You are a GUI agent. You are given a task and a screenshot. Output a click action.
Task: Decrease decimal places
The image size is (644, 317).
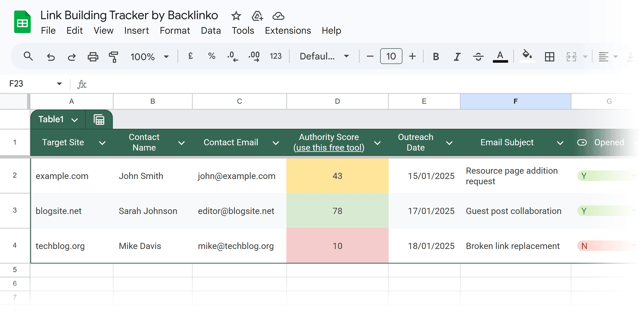coord(232,56)
